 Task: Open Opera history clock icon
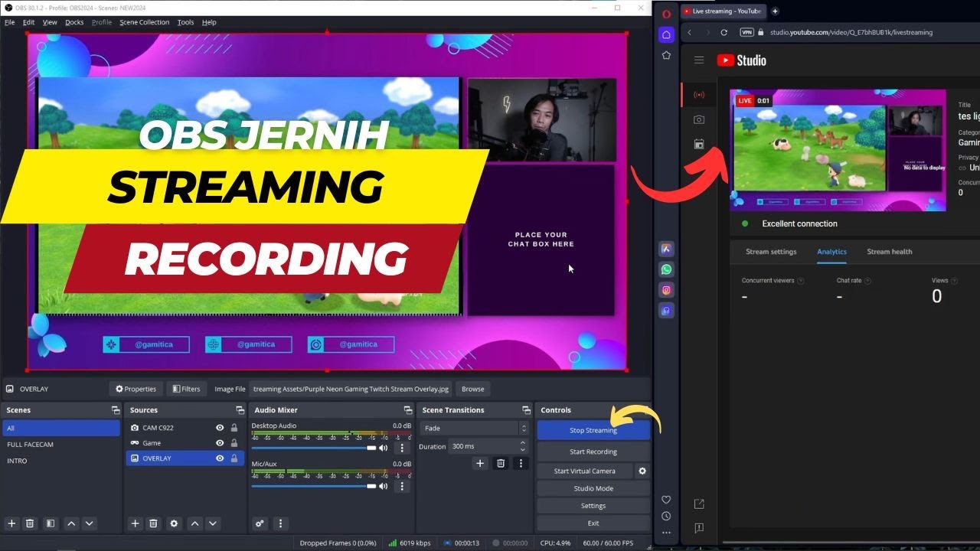click(666, 517)
